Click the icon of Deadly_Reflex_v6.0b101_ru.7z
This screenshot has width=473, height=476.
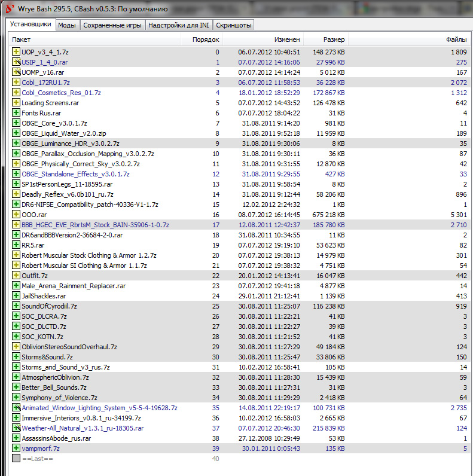click(x=16, y=194)
